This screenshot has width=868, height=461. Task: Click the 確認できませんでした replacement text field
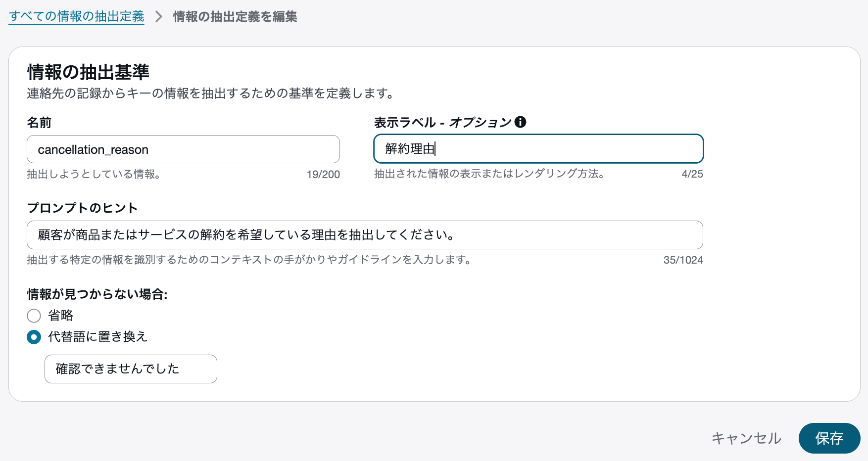tap(131, 369)
